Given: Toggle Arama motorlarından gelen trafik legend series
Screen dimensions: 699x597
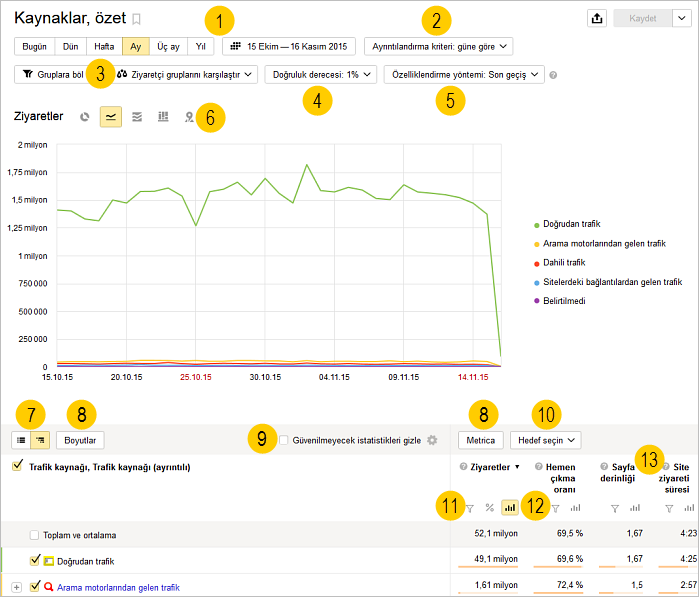Looking at the screenshot, I should [x=600, y=243].
